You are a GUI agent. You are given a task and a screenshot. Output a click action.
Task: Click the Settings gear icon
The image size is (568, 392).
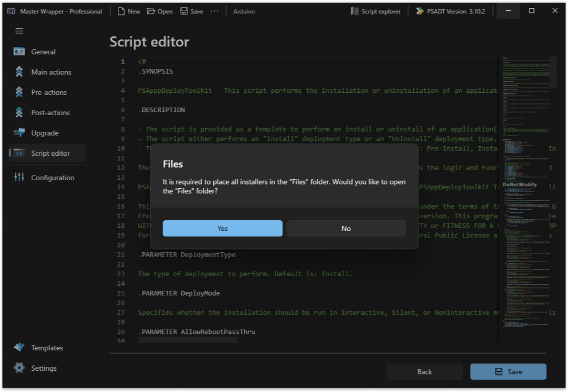point(19,367)
